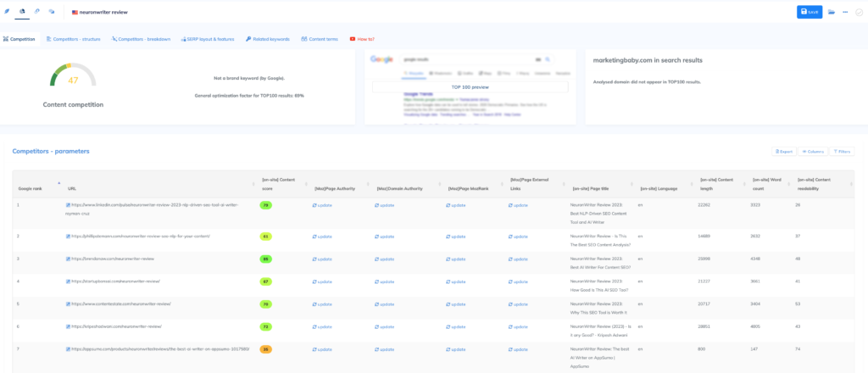
Task: Update Page MozRank for rank 6 row
Action: click(455, 327)
